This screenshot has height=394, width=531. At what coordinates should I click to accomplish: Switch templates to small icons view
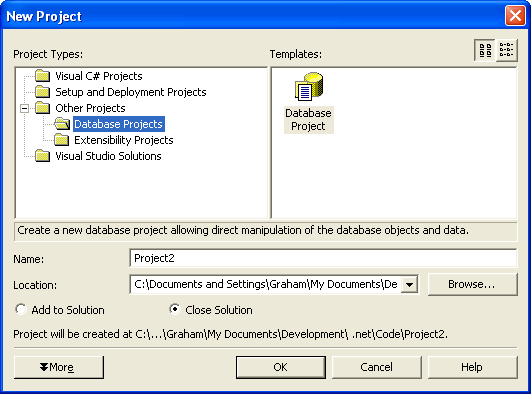coord(507,50)
